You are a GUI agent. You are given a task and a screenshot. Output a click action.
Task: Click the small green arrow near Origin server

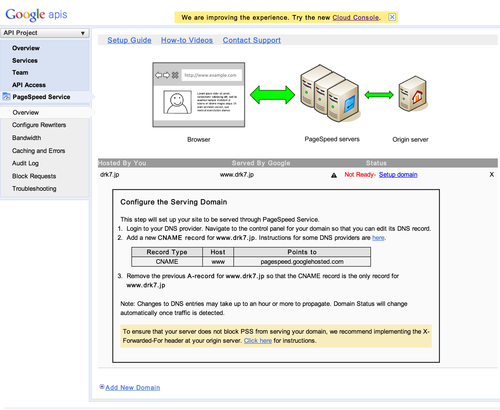coord(379,95)
